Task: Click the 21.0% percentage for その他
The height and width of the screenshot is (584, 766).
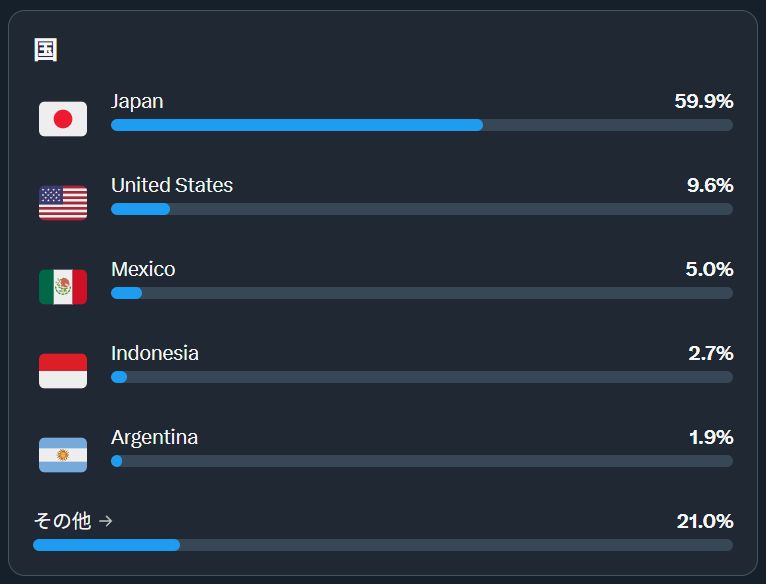Action: point(704,521)
